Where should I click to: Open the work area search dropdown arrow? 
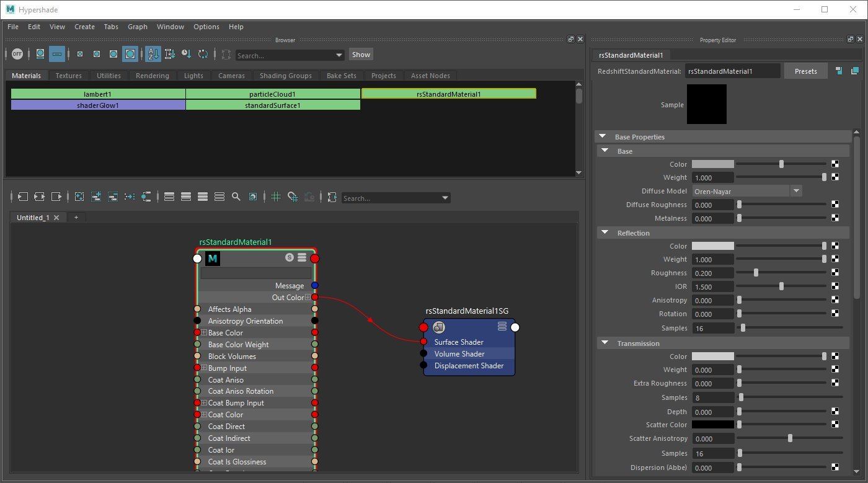click(x=445, y=198)
